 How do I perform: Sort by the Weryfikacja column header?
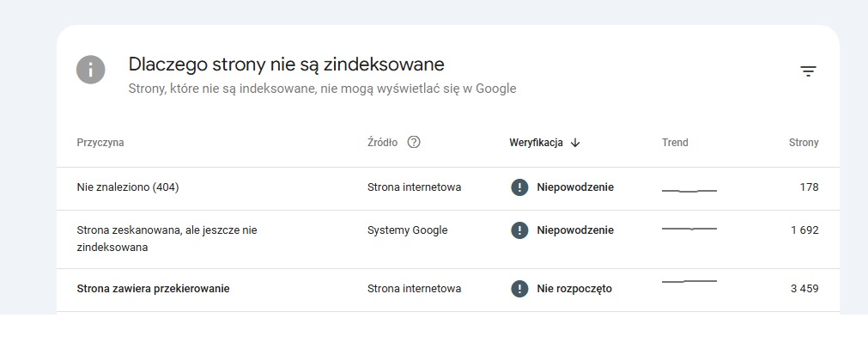(536, 143)
